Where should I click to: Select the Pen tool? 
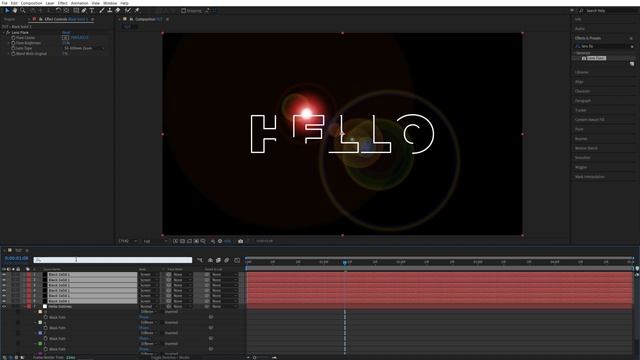coord(84,10)
